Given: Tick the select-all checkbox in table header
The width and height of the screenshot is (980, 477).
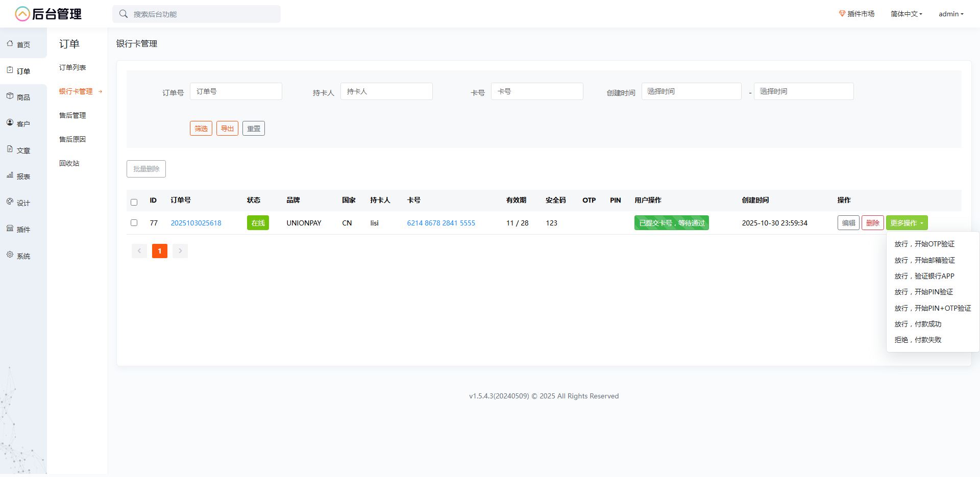Looking at the screenshot, I should (134, 202).
